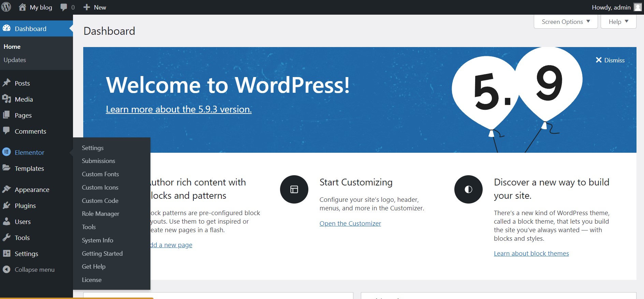Open the Customizer link

coord(350,223)
